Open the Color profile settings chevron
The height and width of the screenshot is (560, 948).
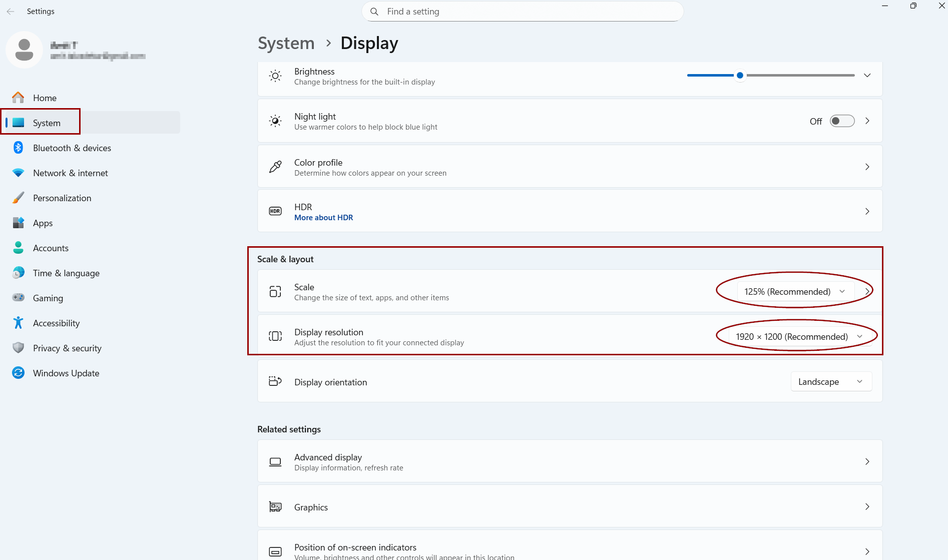(867, 167)
